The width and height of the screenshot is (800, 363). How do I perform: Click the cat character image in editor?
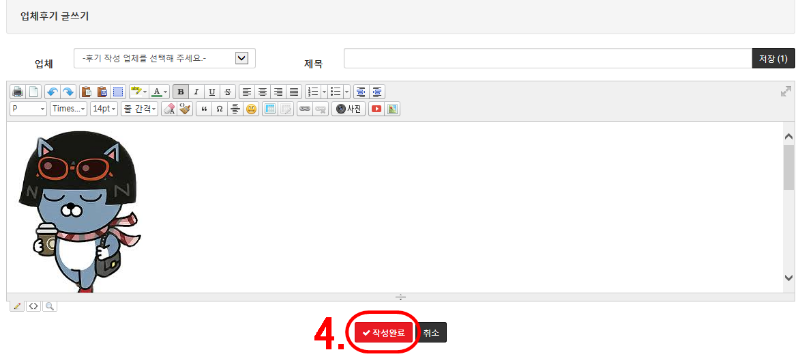coord(79,211)
